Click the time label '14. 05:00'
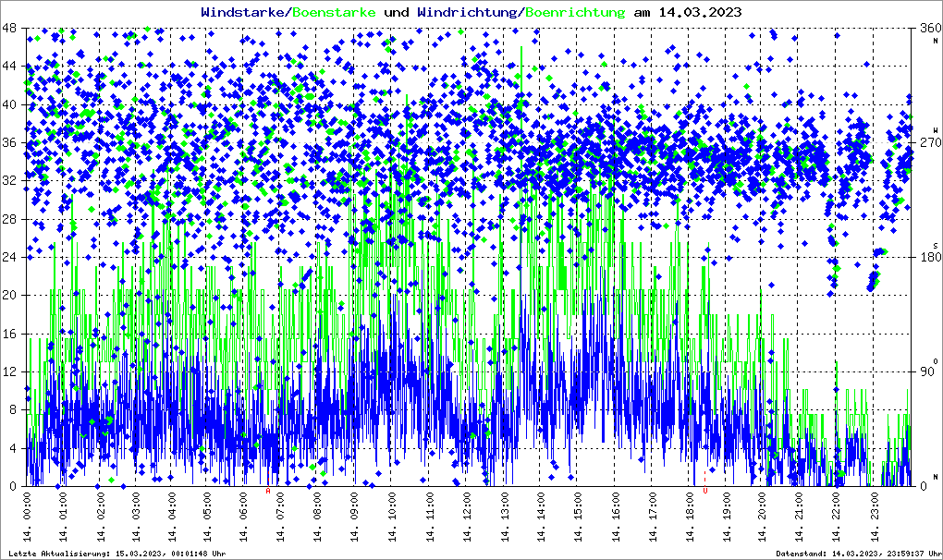Image resolution: width=943 pixels, height=560 pixels. [x=208, y=517]
